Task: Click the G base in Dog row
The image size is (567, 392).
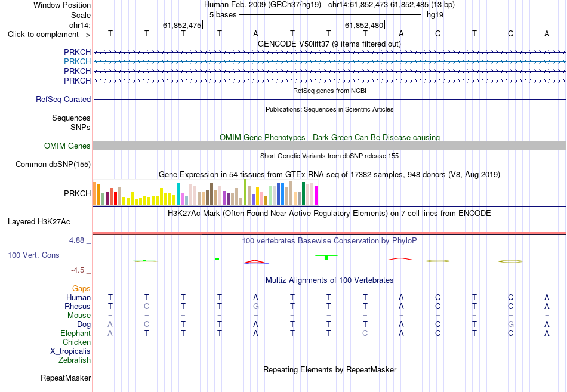Action: (510, 325)
